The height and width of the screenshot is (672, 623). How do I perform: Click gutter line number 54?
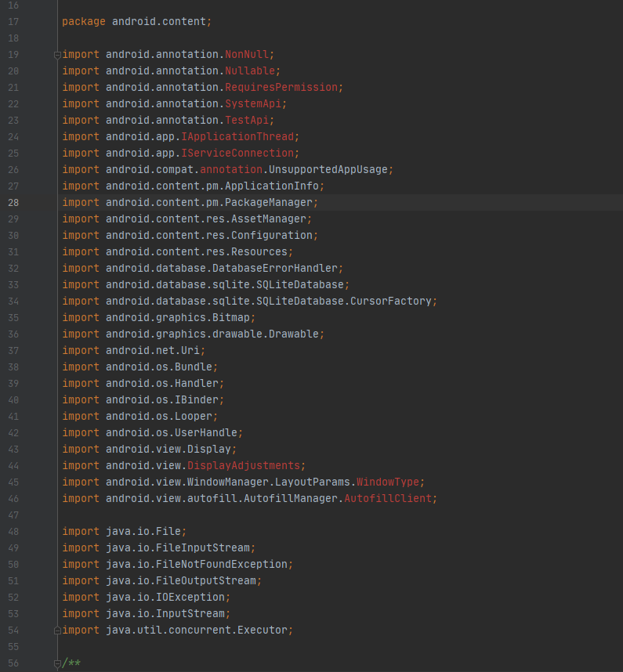click(13, 630)
